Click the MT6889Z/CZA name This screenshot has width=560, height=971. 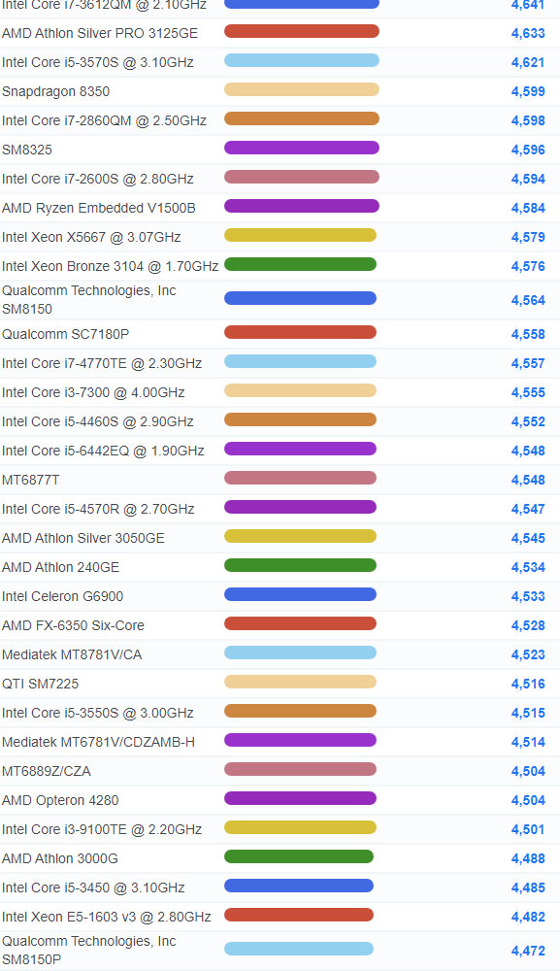(47, 771)
